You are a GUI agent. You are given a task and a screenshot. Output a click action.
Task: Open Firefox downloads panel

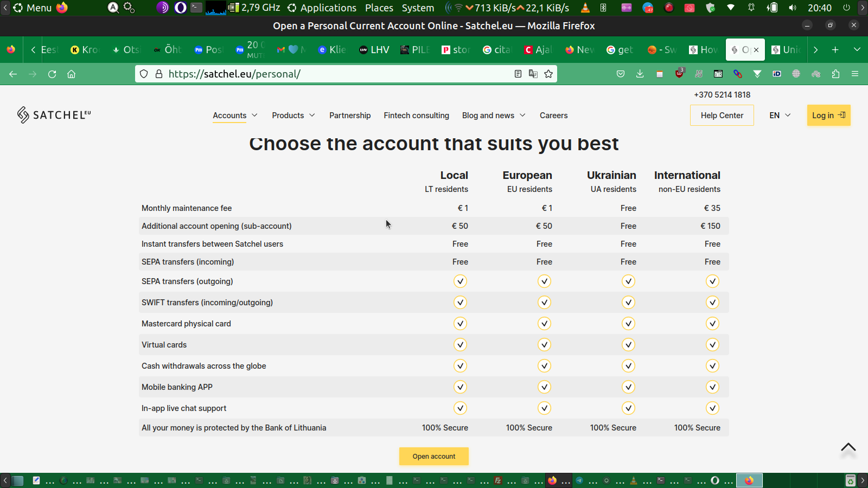click(x=640, y=74)
